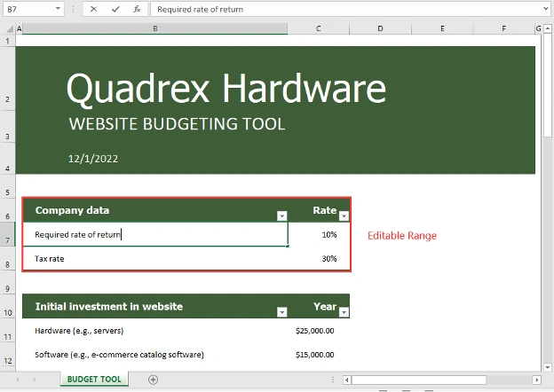Select the Tax rate cell
This screenshot has width=554, height=392.
coord(155,259)
